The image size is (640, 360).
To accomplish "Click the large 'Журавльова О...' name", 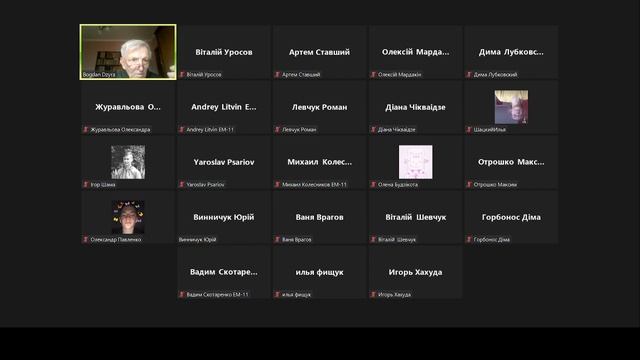I will pos(128,107).
